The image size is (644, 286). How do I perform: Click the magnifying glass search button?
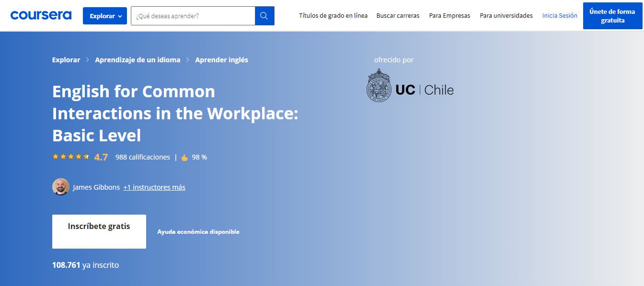pyautogui.click(x=264, y=16)
